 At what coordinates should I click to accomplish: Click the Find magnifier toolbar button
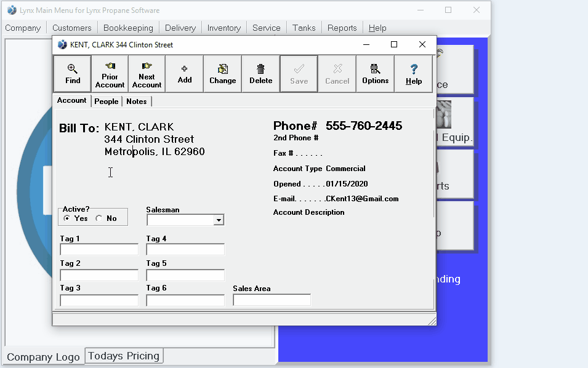(x=73, y=74)
